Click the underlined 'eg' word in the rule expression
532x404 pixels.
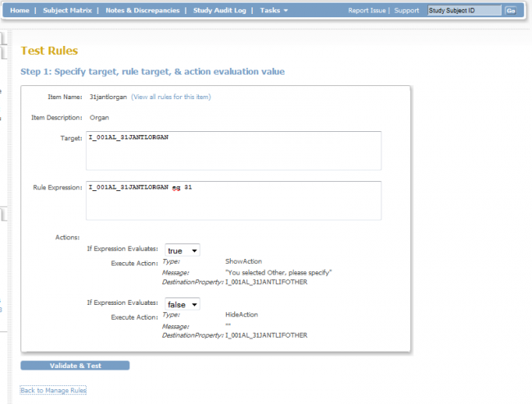175,188
